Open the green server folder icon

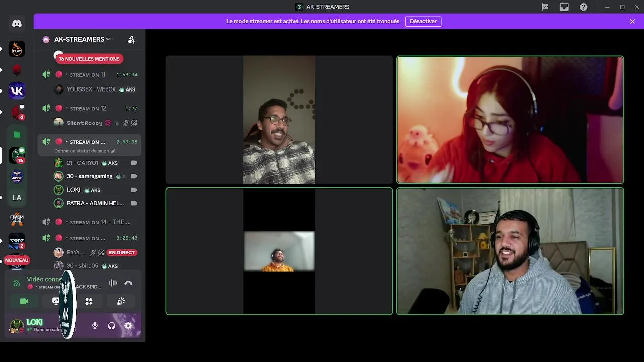point(17,134)
